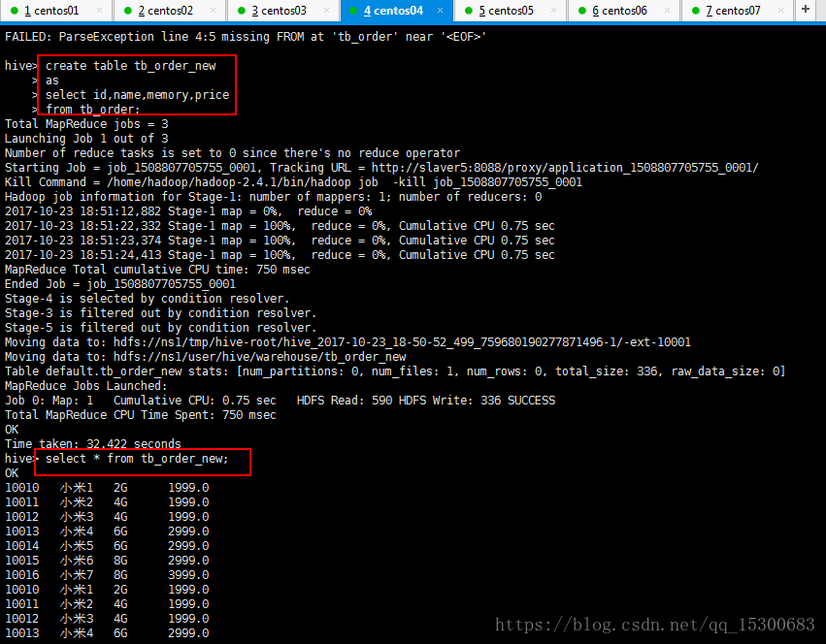This screenshot has height=644, width=826.
Task: Switch to the centos02 session tab
Action: coord(170,11)
